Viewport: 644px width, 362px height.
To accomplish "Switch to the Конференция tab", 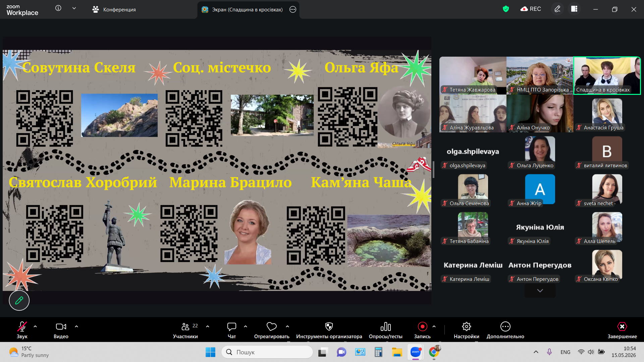I will (x=114, y=9).
